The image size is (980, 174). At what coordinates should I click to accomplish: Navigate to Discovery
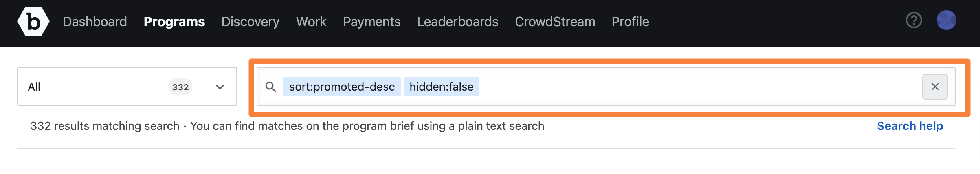pos(250,21)
